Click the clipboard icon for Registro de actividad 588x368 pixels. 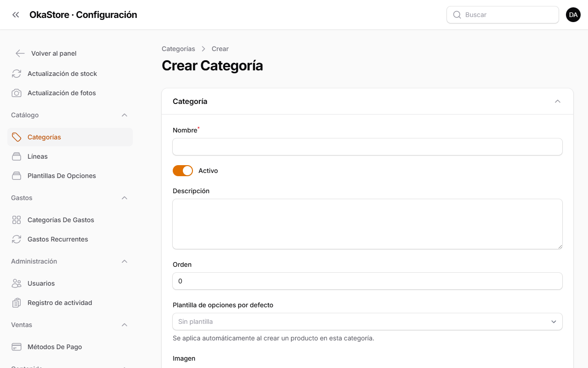pyautogui.click(x=17, y=303)
